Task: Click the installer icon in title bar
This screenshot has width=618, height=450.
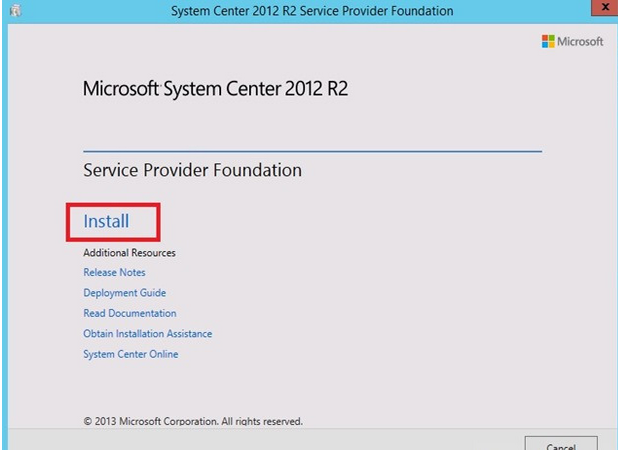Action: click(x=15, y=11)
